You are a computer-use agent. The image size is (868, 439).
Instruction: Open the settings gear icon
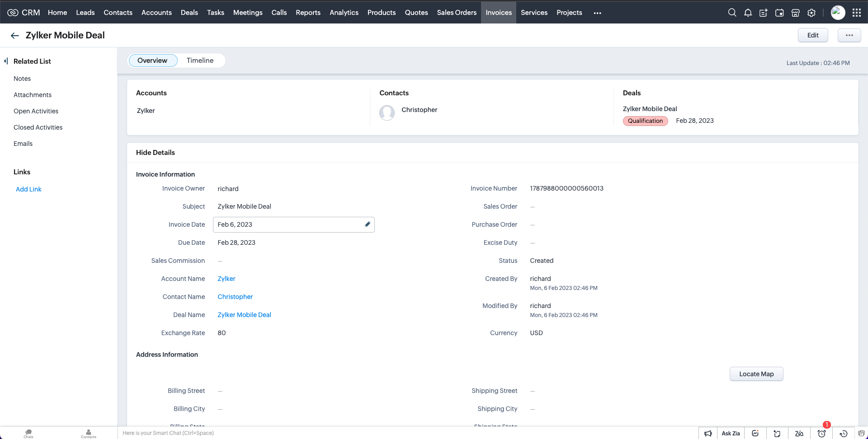tap(811, 13)
